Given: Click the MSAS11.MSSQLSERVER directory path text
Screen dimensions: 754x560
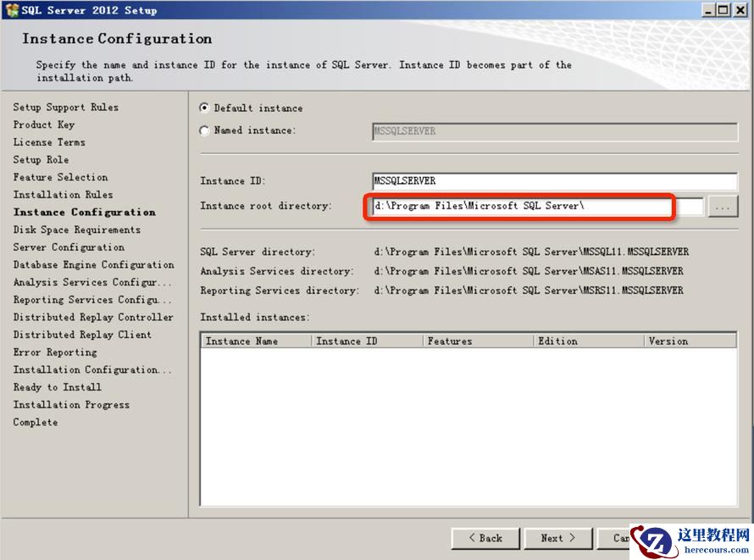Looking at the screenshot, I should coord(529,271).
